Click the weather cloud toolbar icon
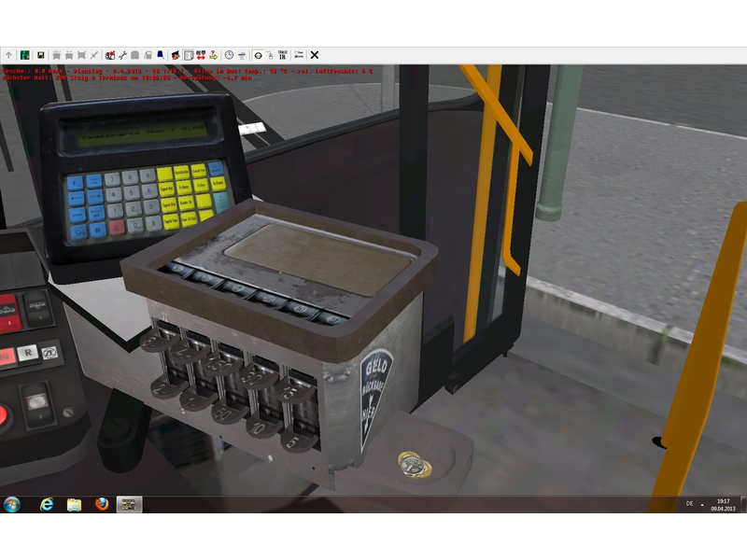This screenshot has width=747, height=560. [242, 55]
